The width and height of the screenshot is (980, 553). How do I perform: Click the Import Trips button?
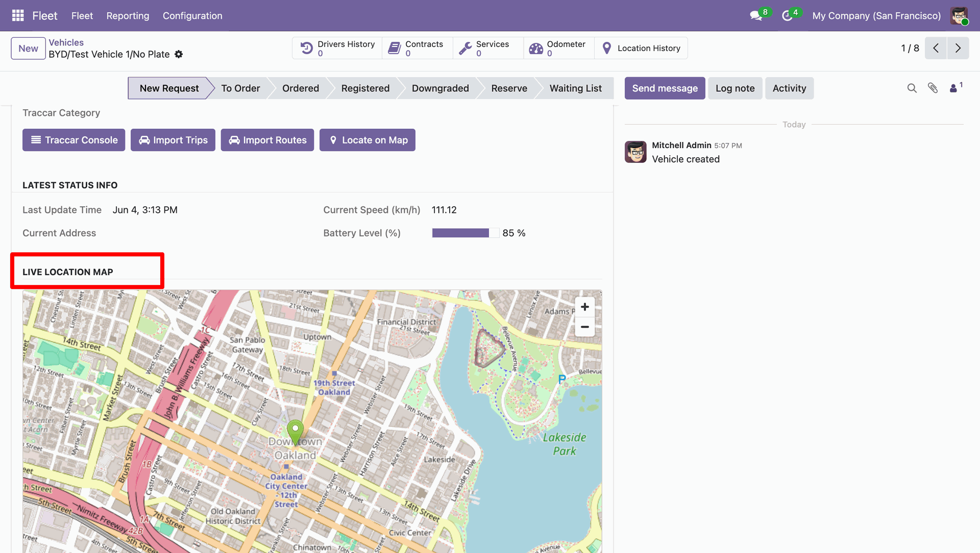click(x=173, y=140)
